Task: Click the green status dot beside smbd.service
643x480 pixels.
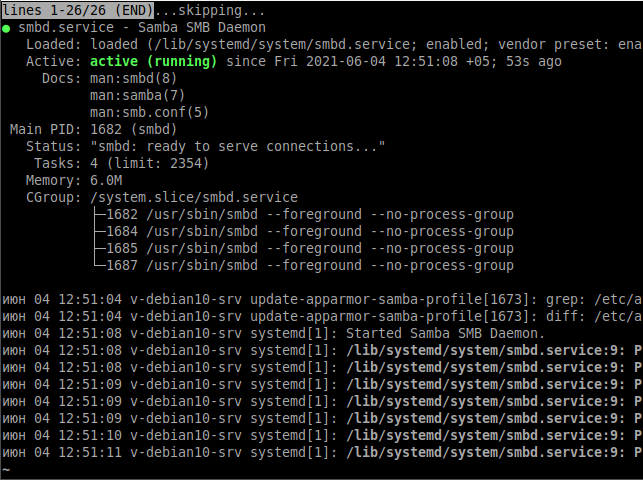Action: [6, 29]
